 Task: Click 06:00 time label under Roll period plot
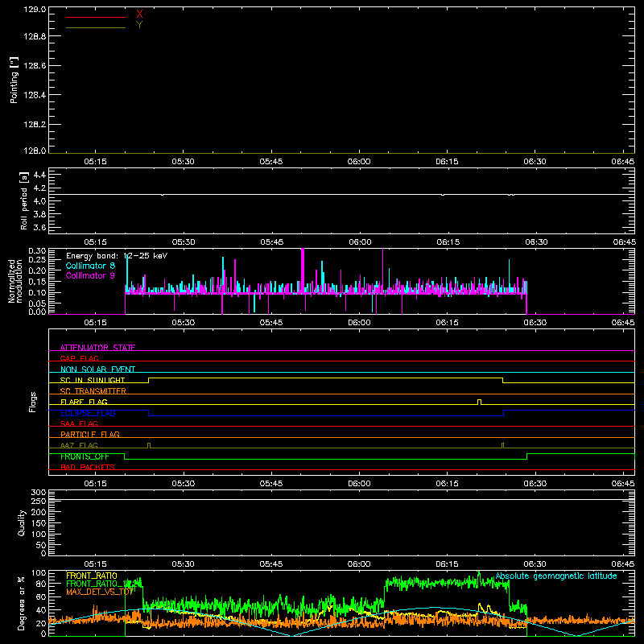[360, 242]
